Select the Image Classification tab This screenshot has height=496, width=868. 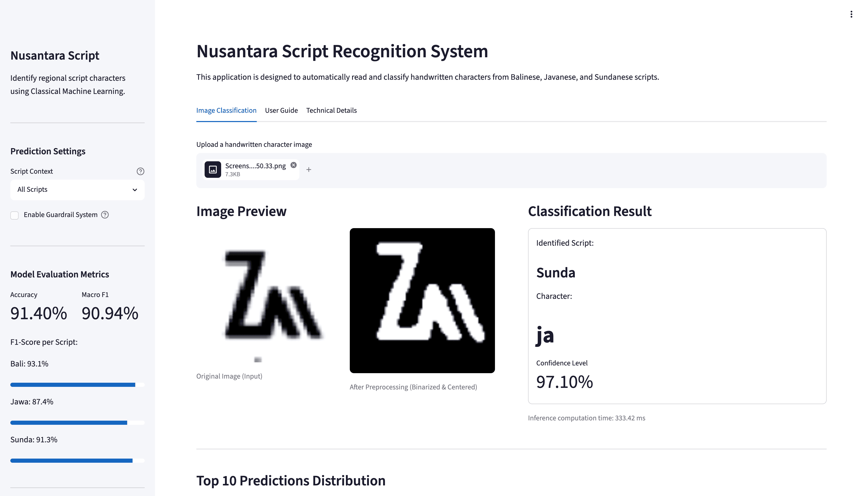pyautogui.click(x=226, y=110)
